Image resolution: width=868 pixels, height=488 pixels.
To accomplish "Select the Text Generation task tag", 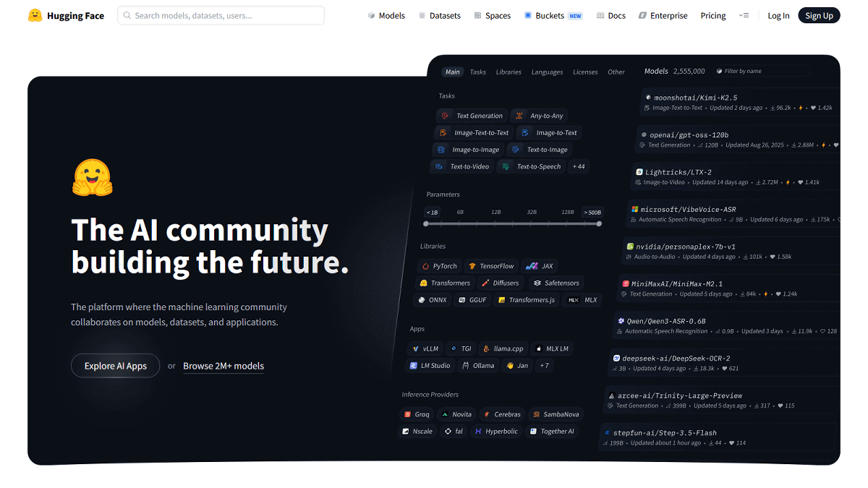I will (472, 116).
